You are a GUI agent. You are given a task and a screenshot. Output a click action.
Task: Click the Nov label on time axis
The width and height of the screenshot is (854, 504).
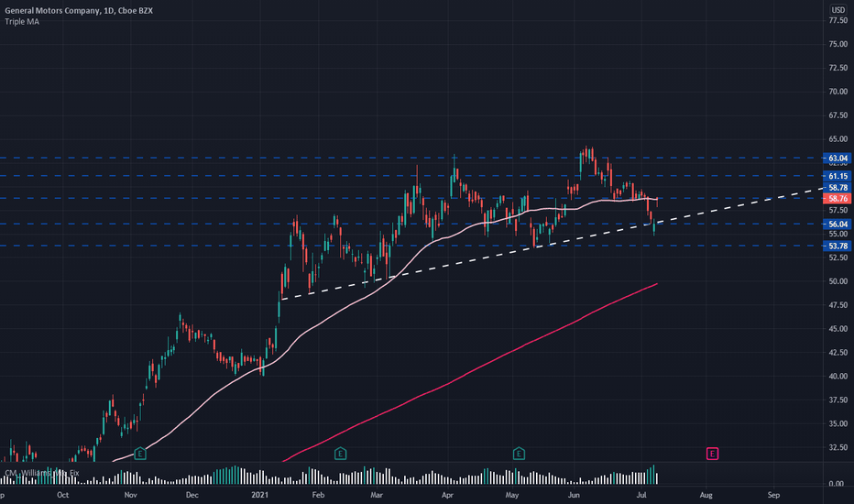[130, 495]
